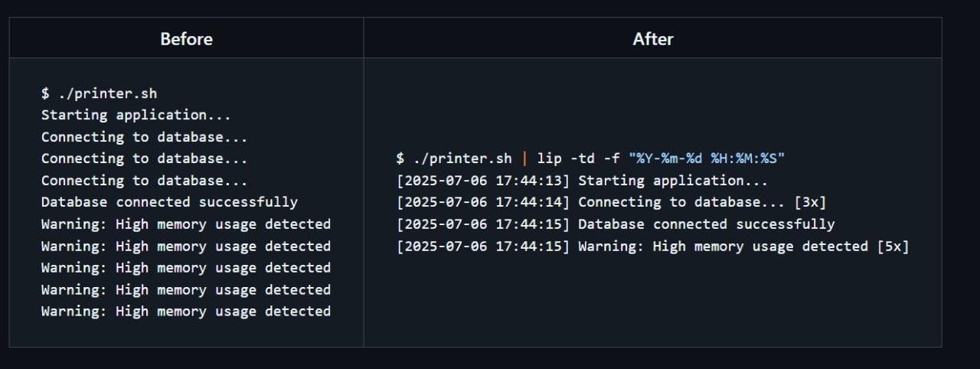Click the untimestamped "Starting application..." line
Image resolution: width=980 pixels, height=369 pixels.
(x=136, y=115)
